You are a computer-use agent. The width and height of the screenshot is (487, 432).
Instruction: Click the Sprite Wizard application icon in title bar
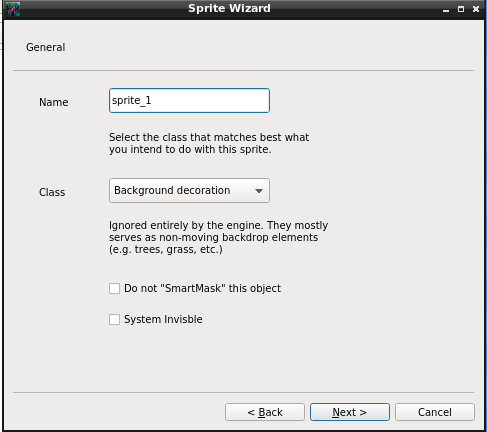[13, 9]
